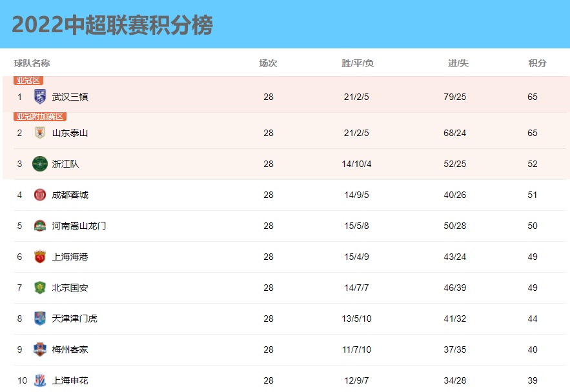Click the 积分 column header
Screen dimensions: 570x392
[537, 63]
